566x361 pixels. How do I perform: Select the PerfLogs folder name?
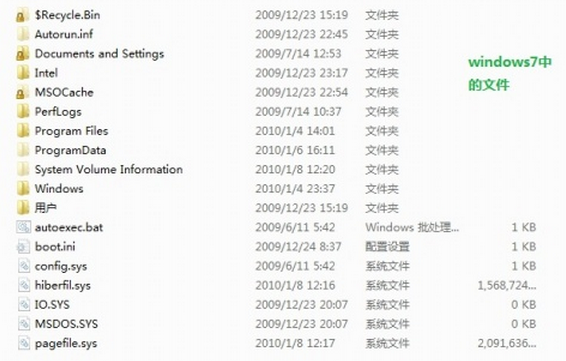58,112
